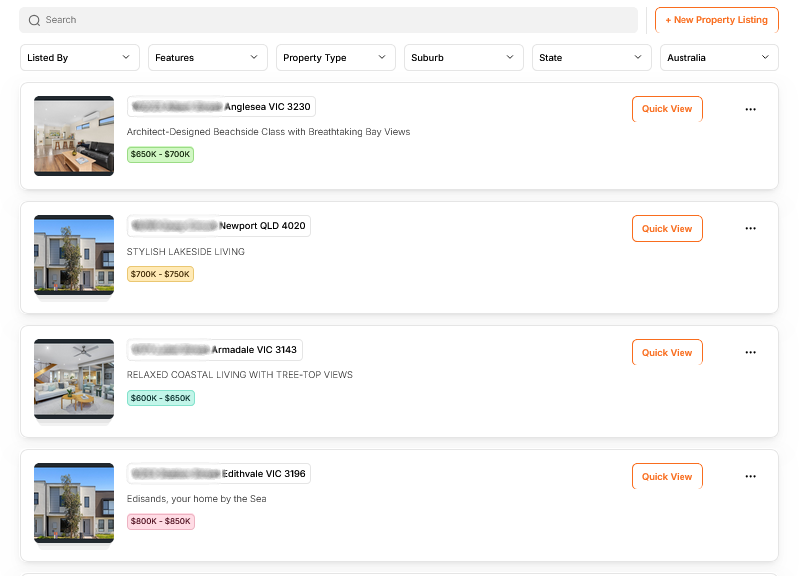Quick View the Newport QLD 4020 property
This screenshot has width=800, height=576.
click(667, 229)
